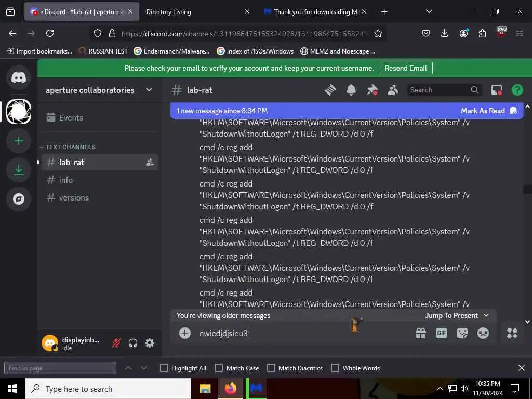Image resolution: width=532 pixels, height=399 pixels.
Task: Open Discord direct messages home icon
Action: point(19,78)
